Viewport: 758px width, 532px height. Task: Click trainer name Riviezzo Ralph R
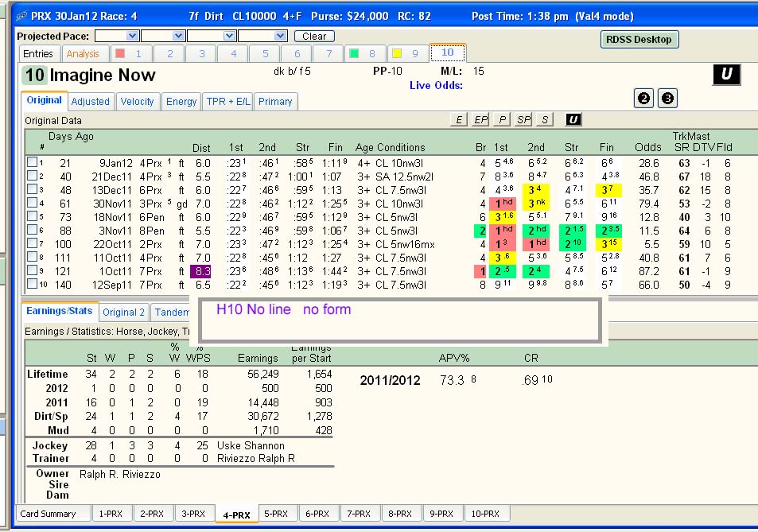tap(256, 458)
